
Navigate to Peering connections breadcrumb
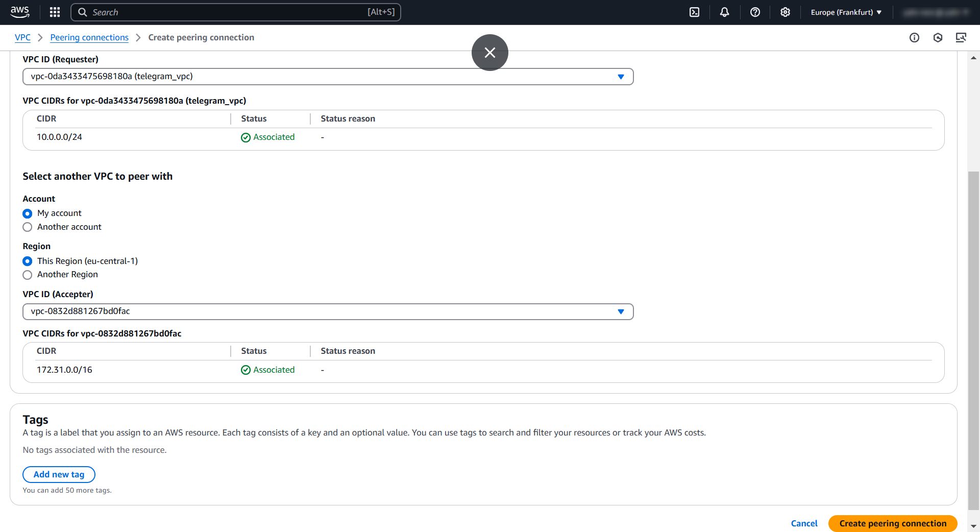coord(89,38)
